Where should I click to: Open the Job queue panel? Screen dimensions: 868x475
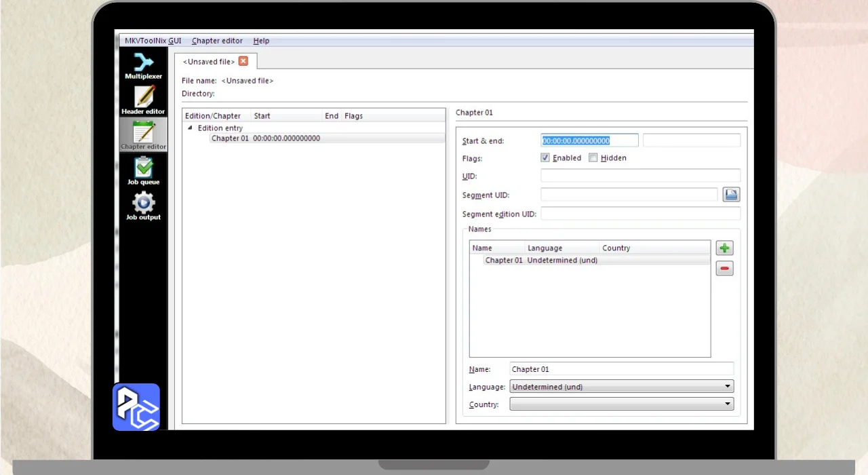[143, 170]
